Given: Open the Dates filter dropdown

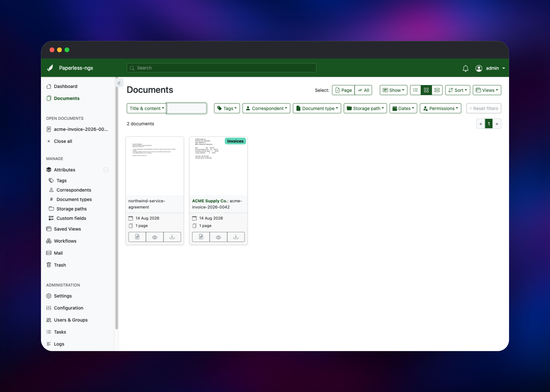Looking at the screenshot, I should pos(403,108).
